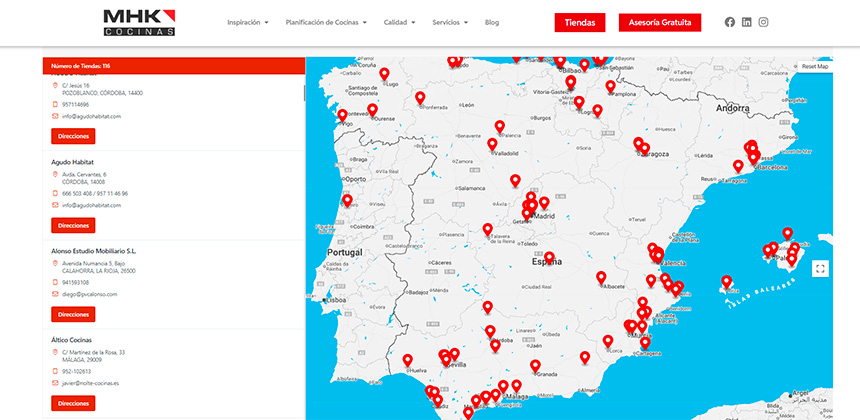Expand the Servicios dropdown menu

pos(450,22)
